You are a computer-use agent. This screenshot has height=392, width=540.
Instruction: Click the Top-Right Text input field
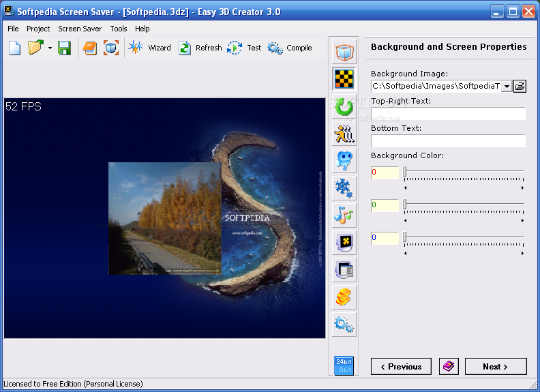coord(448,113)
